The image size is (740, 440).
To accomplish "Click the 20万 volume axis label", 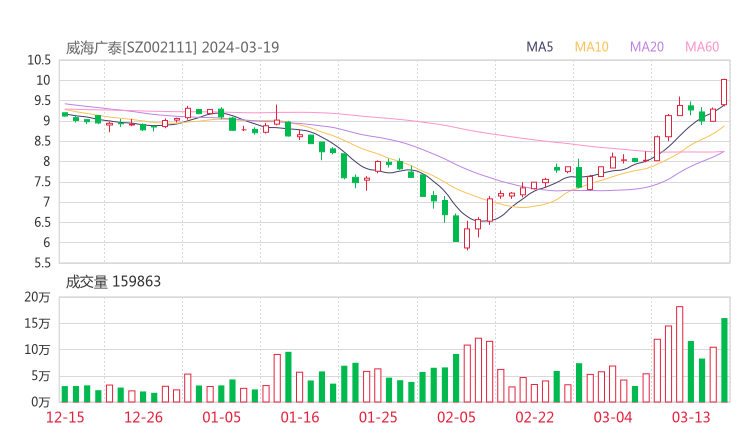I will (x=37, y=297).
